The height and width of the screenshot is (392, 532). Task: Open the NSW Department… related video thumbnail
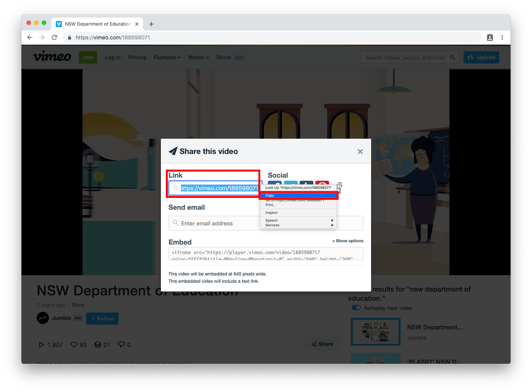375,332
